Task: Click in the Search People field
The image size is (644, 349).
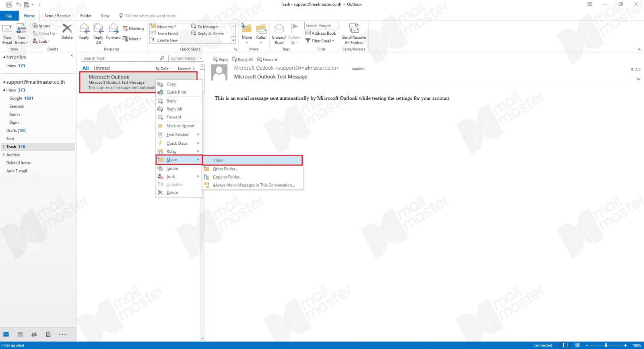Action: coord(321,25)
